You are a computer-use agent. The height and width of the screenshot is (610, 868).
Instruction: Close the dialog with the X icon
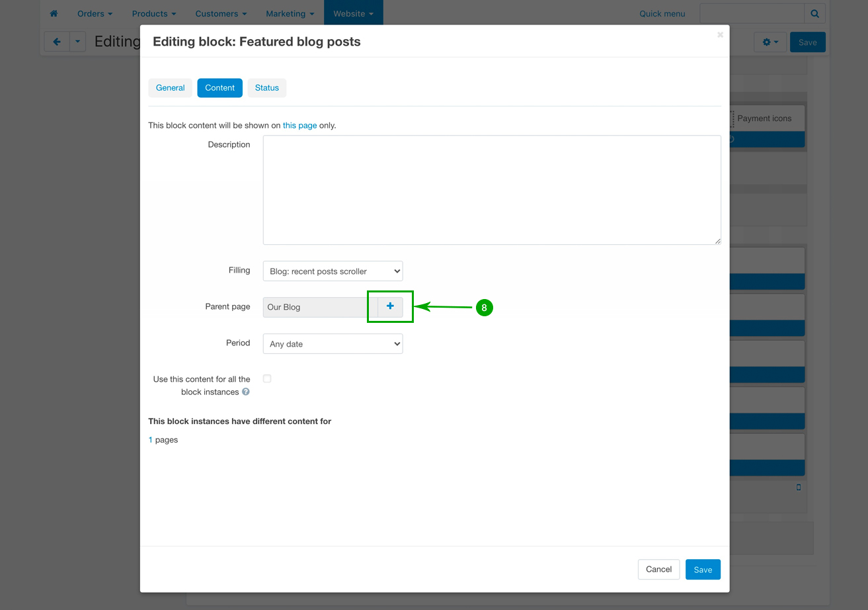(x=720, y=35)
